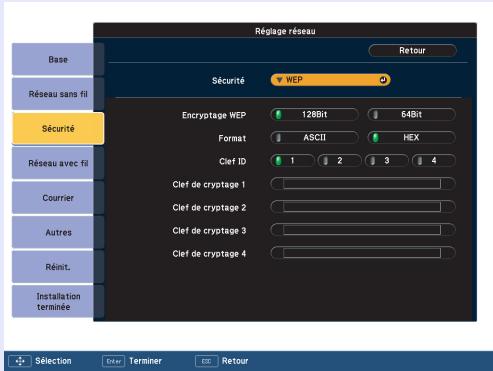Click the Encryptage WEP label
This screenshot has width=493, height=371.
click(214, 115)
